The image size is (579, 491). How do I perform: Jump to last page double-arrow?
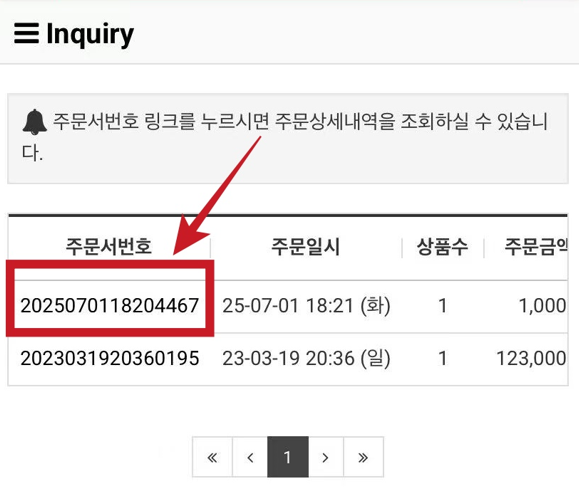363,457
